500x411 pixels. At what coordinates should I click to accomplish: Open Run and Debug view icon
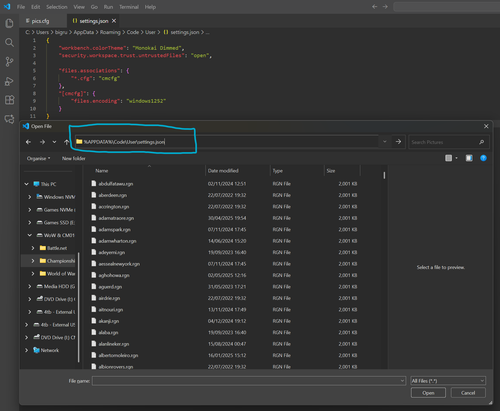(9, 81)
